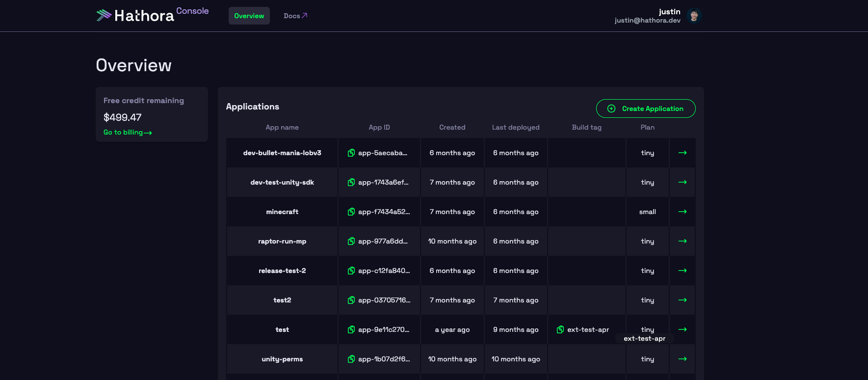
Task: Open the Docs external link
Action: (295, 16)
